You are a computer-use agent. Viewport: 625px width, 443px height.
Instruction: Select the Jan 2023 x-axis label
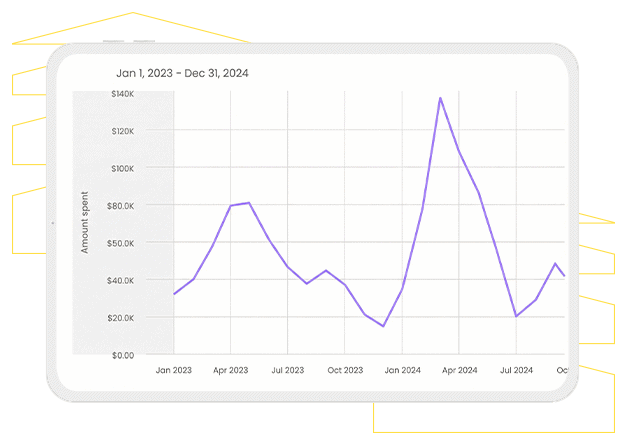(x=174, y=370)
